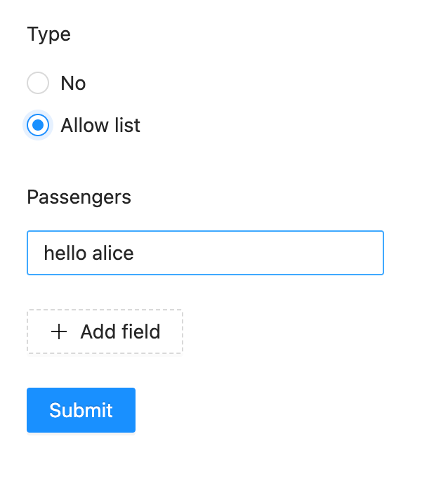Viewport: 448px width, 486px height.
Task: Click the empty circle beside No
Action: point(38,83)
